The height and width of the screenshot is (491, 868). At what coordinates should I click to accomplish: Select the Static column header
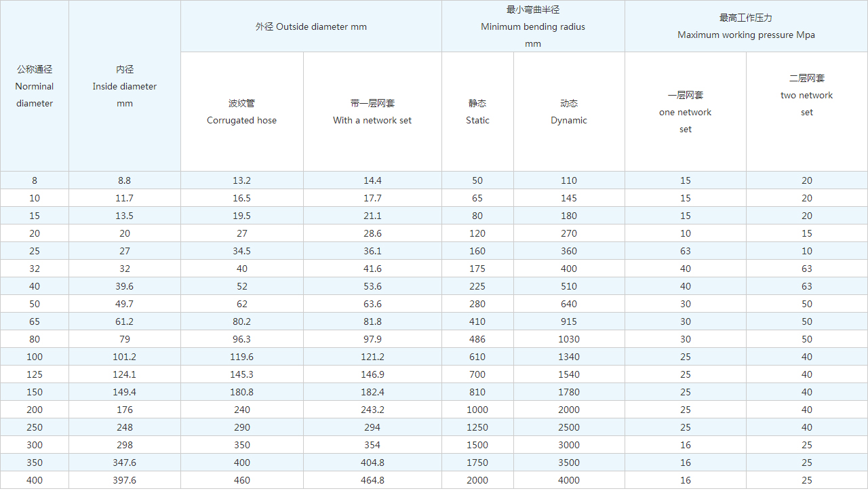point(477,112)
